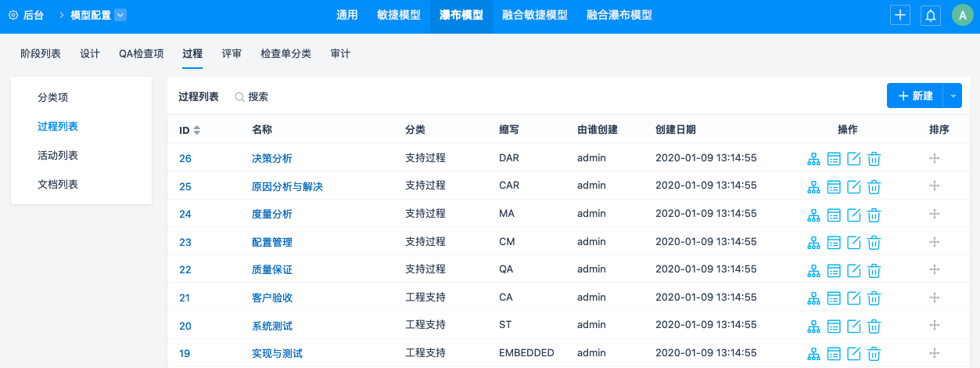Sort the list by ID column arrows
The height and width of the screenshot is (368, 980).
[197, 130]
